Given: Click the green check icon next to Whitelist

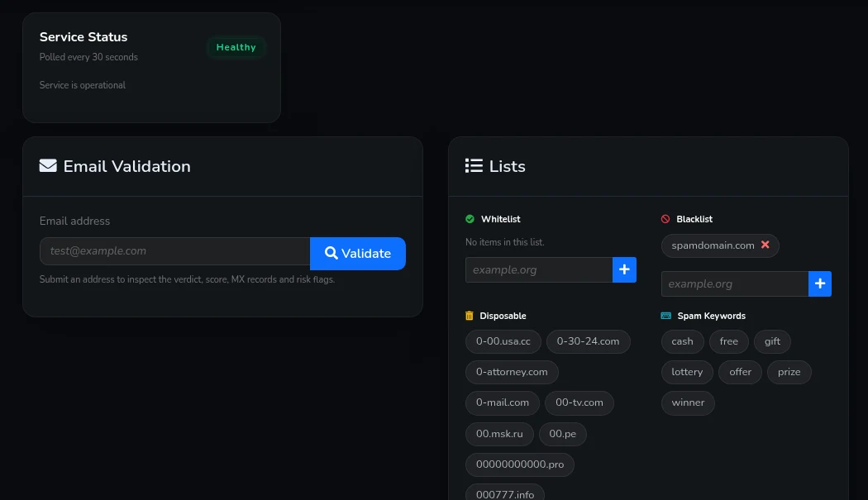Looking at the screenshot, I should (470, 219).
